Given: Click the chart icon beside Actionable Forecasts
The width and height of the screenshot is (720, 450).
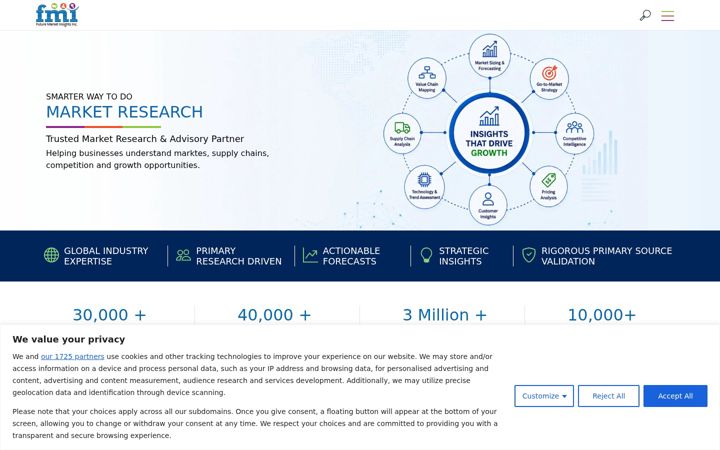Looking at the screenshot, I should (x=310, y=255).
